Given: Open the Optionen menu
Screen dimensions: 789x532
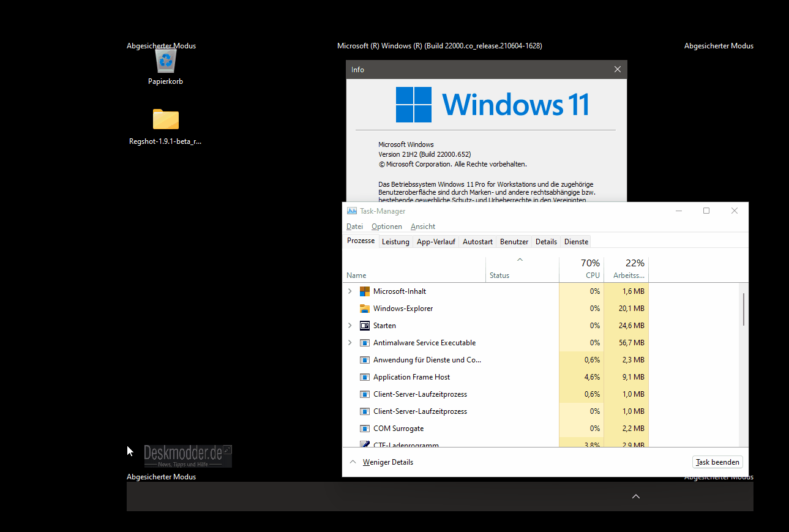Looking at the screenshot, I should [386, 226].
